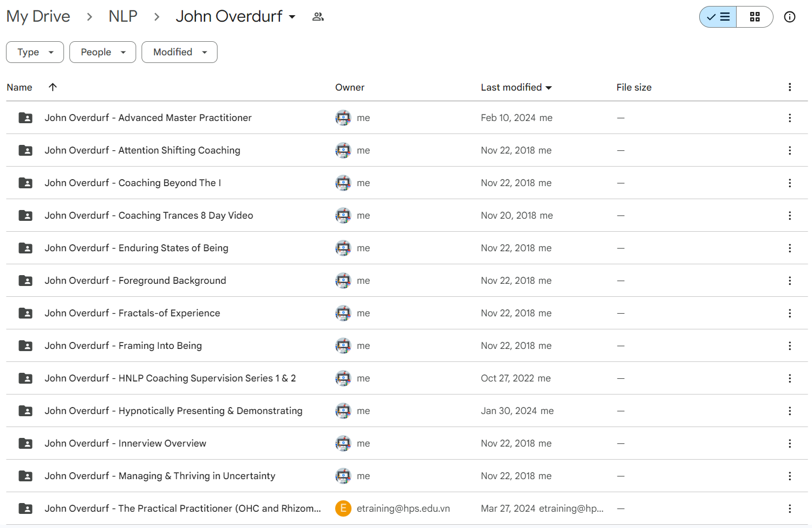812x528 pixels.
Task: Click shared folder icon of Advanced Master Practitioner
Action: tap(25, 118)
